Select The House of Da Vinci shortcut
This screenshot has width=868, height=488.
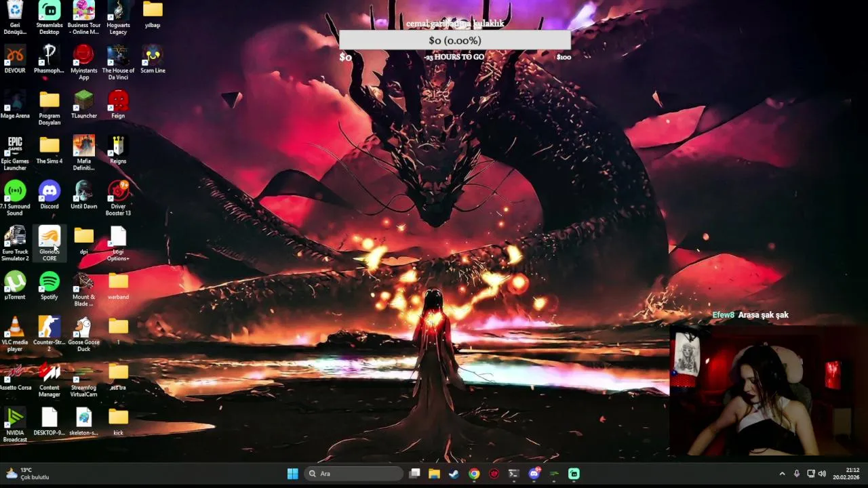point(118,62)
